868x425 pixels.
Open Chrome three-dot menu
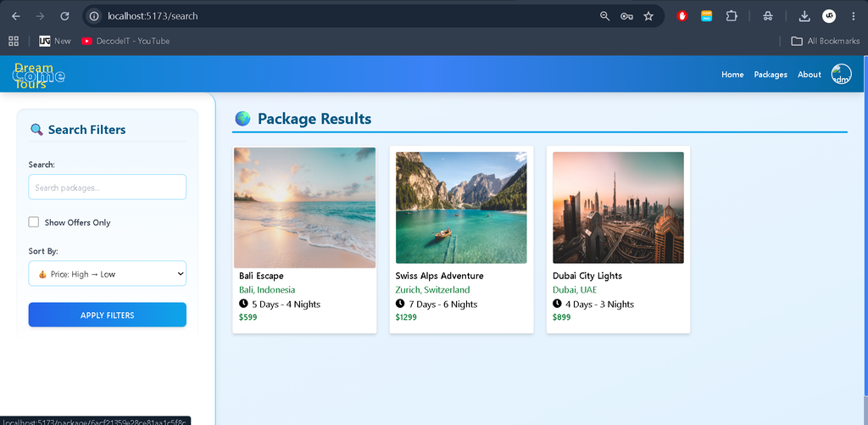(853, 16)
